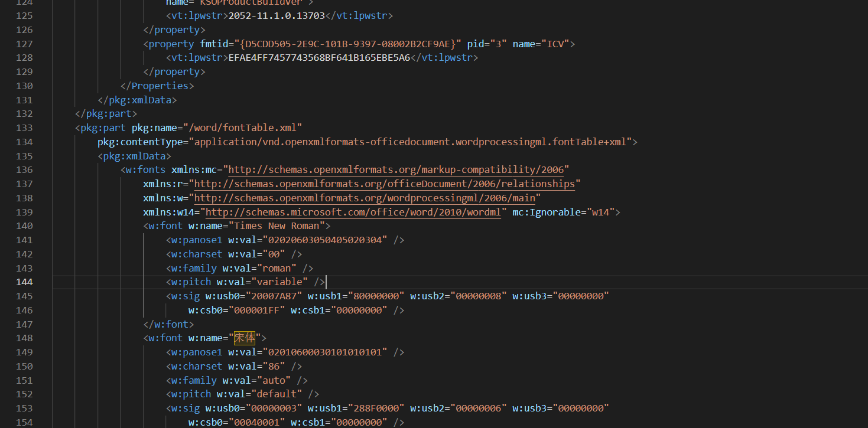Viewport: 868px width, 428px height.
Task: Click the highlighted 宋体 font name
Action: (245, 338)
